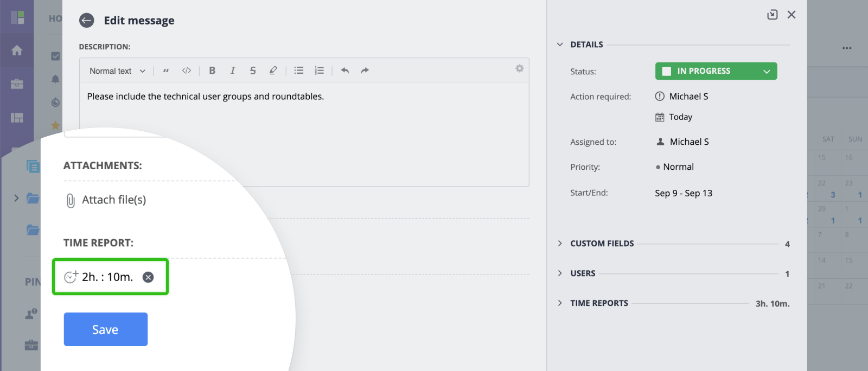Toggle bold formatting
Screen dimensions: 868x371
pyautogui.click(x=212, y=71)
